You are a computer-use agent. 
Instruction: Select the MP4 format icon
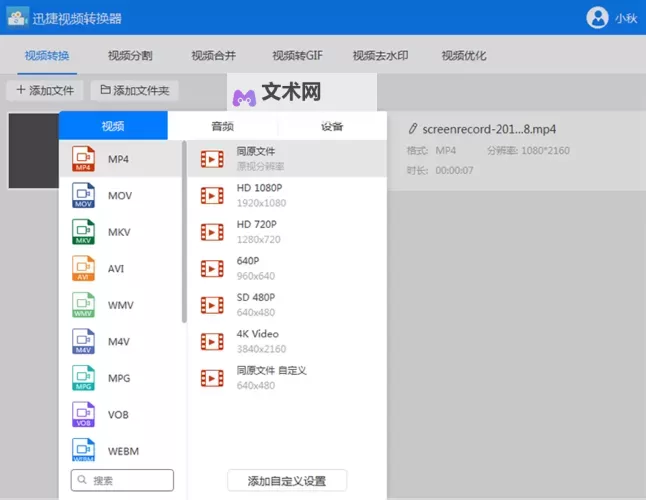[83, 159]
